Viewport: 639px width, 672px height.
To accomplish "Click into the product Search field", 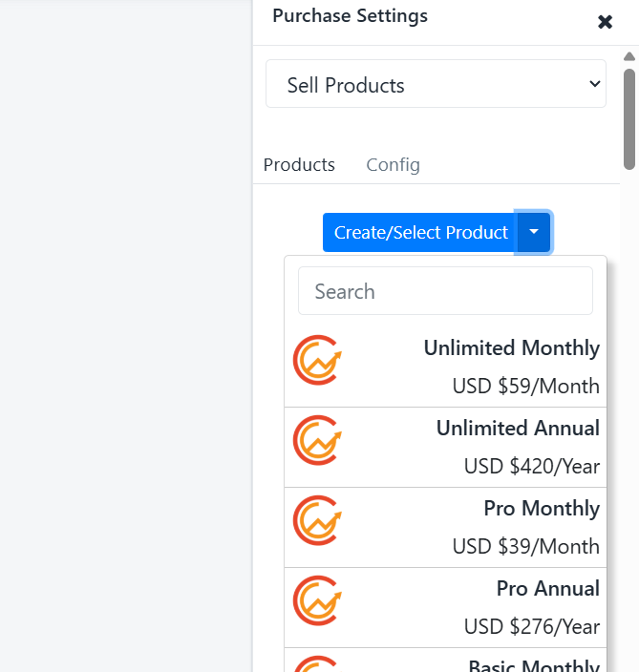I will coord(445,291).
